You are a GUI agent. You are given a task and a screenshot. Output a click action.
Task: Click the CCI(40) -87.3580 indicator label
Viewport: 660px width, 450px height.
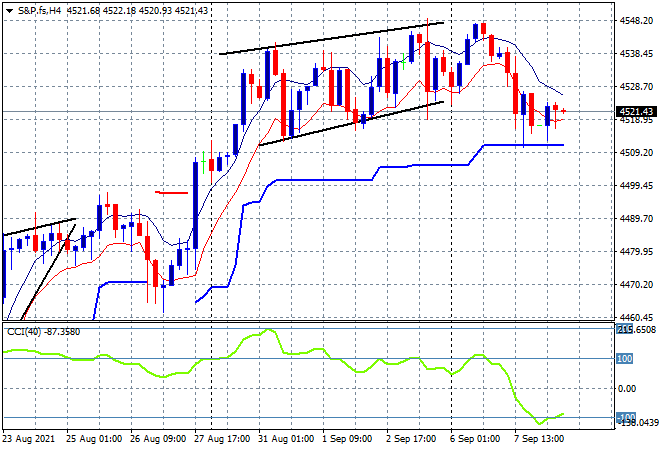pyautogui.click(x=43, y=332)
